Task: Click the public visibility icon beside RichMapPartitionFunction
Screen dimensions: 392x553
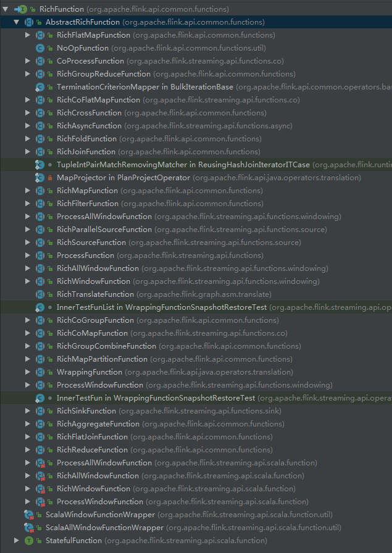Action: [50, 359]
